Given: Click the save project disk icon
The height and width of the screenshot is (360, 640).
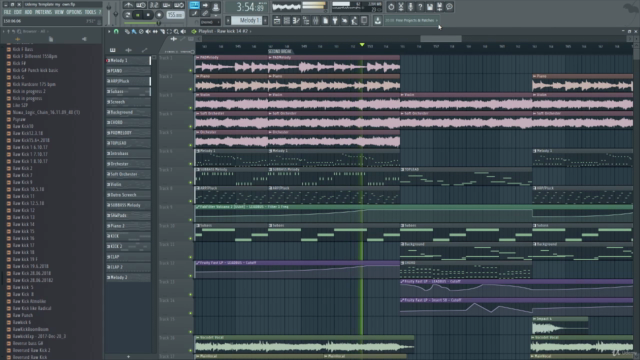Looking at the screenshot, I should [x=430, y=7].
